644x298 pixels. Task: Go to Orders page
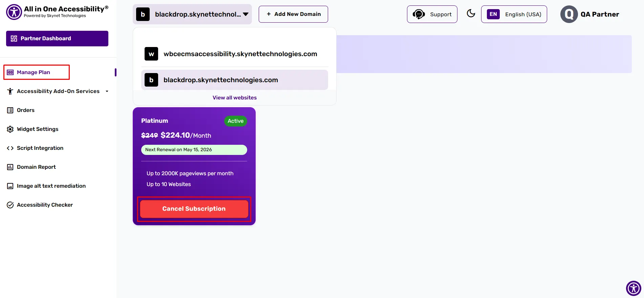tap(26, 110)
